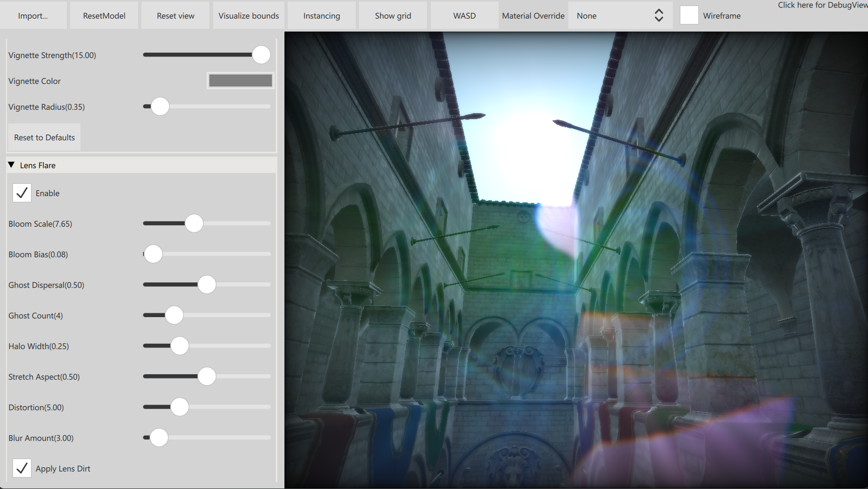Screen dimensions: 868x489
Task: Click the Reset to Defaults button
Action: (x=44, y=138)
